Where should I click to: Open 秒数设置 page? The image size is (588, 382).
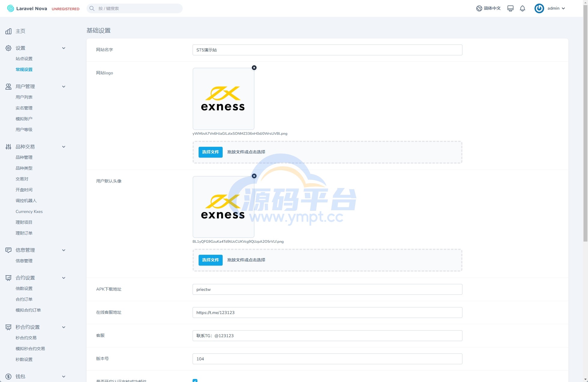(24, 359)
